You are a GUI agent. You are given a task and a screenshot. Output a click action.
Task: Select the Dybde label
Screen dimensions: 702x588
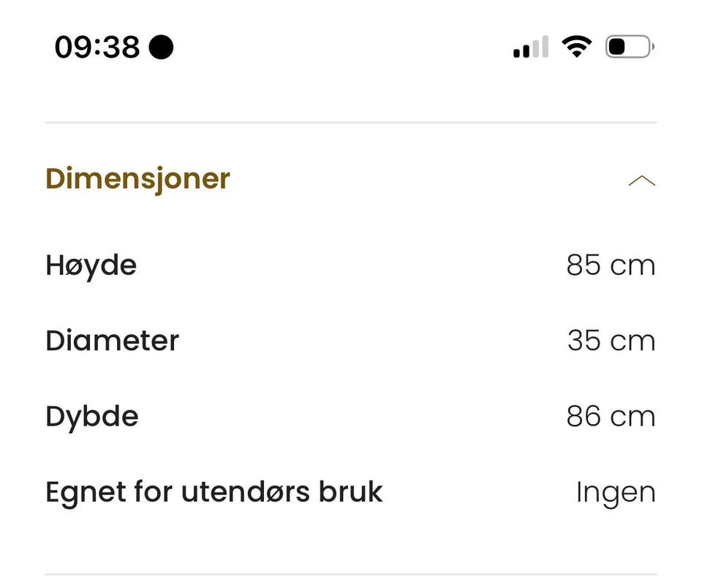(91, 416)
